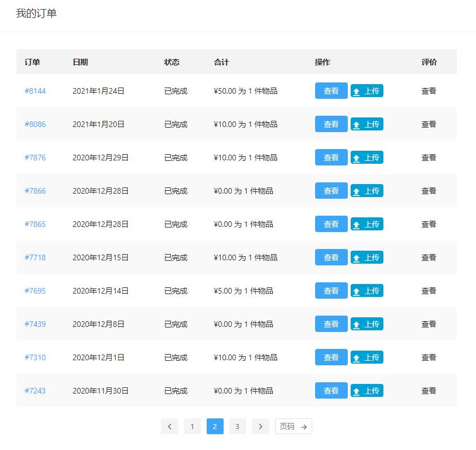Image resolution: width=476 pixels, height=450 pixels.
Task: View review in 评价 column for #8086
Action: (429, 124)
